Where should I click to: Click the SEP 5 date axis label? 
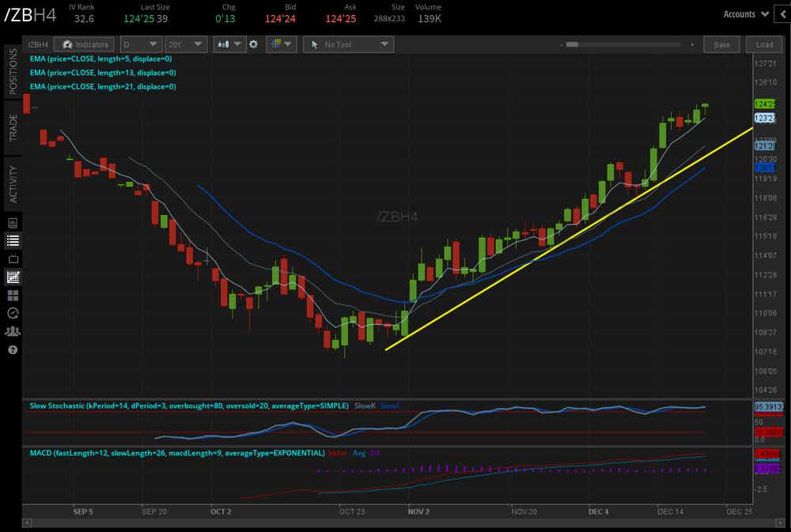tap(83, 511)
